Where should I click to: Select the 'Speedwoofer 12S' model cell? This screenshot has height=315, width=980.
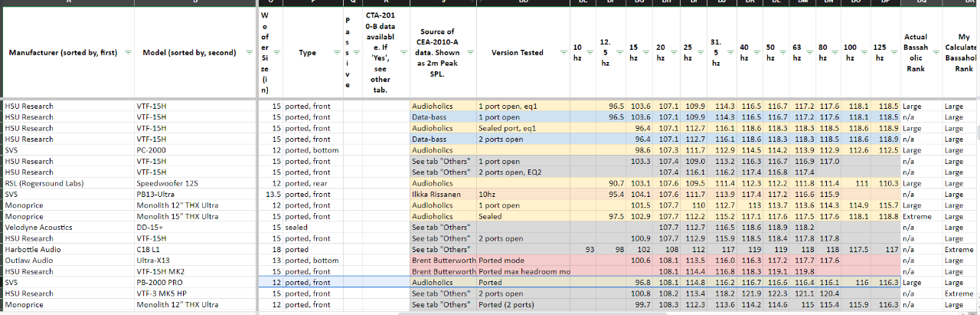(195, 183)
